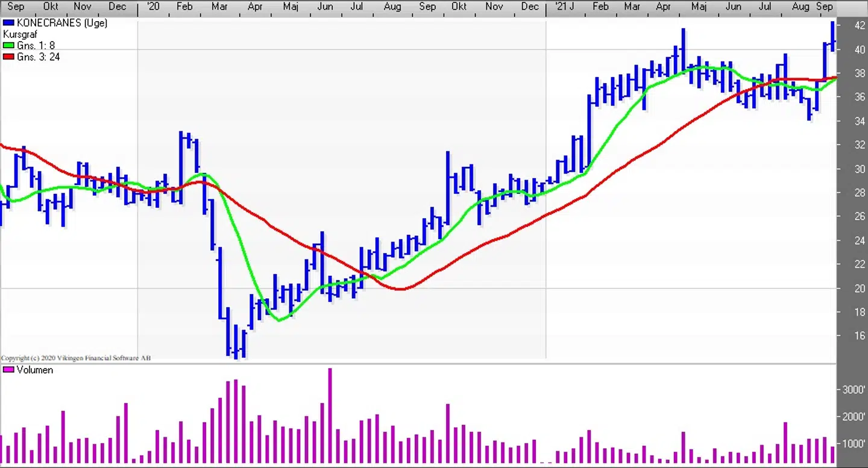868x468 pixels.
Task: Click the Vikingen Financial Software copyright text
Action: click(x=76, y=358)
